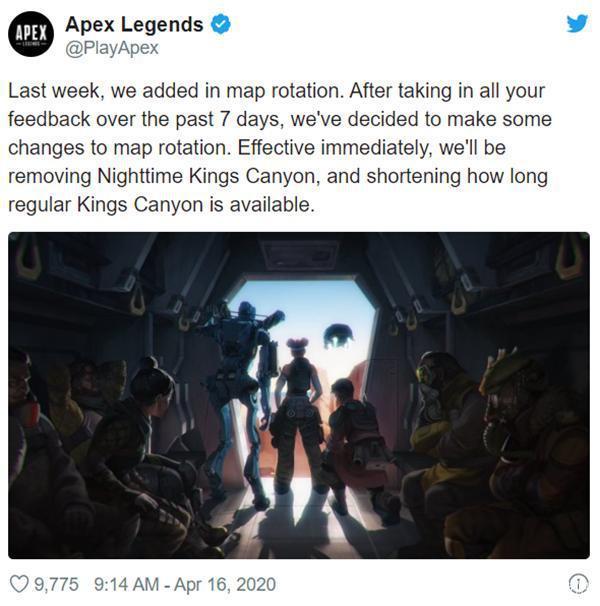Click the Twitter bird logo
The width and height of the screenshot is (600, 606).
coord(577,23)
